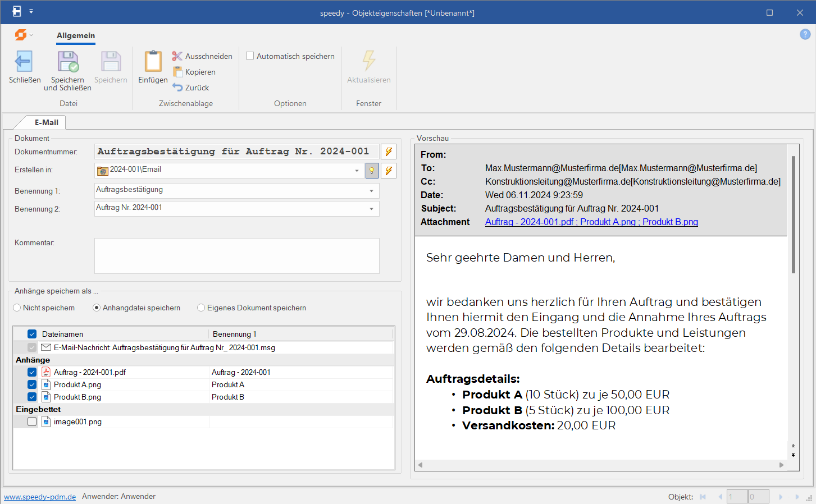
Task: Click the Ausschneiden scissors icon
Action: [177, 56]
